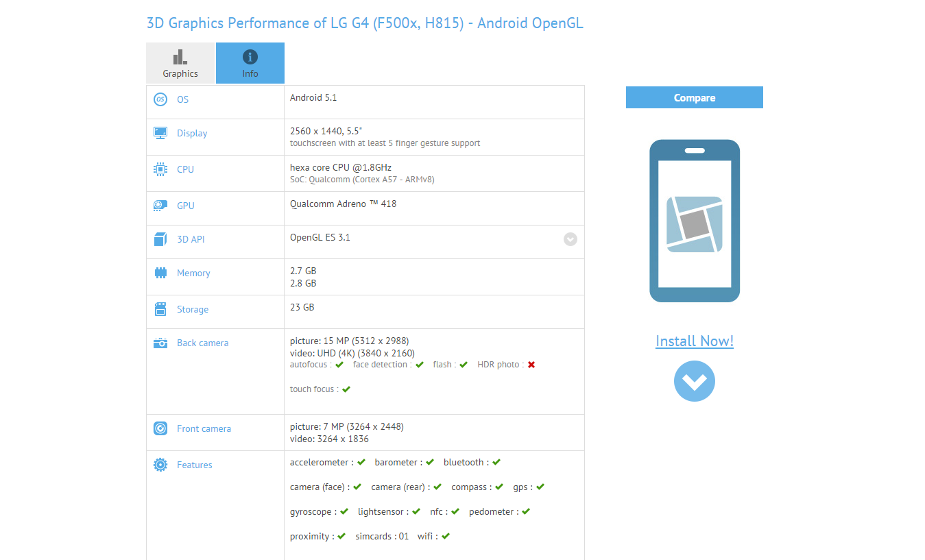
Task: Click the CPU label
Action: pyautogui.click(x=185, y=169)
